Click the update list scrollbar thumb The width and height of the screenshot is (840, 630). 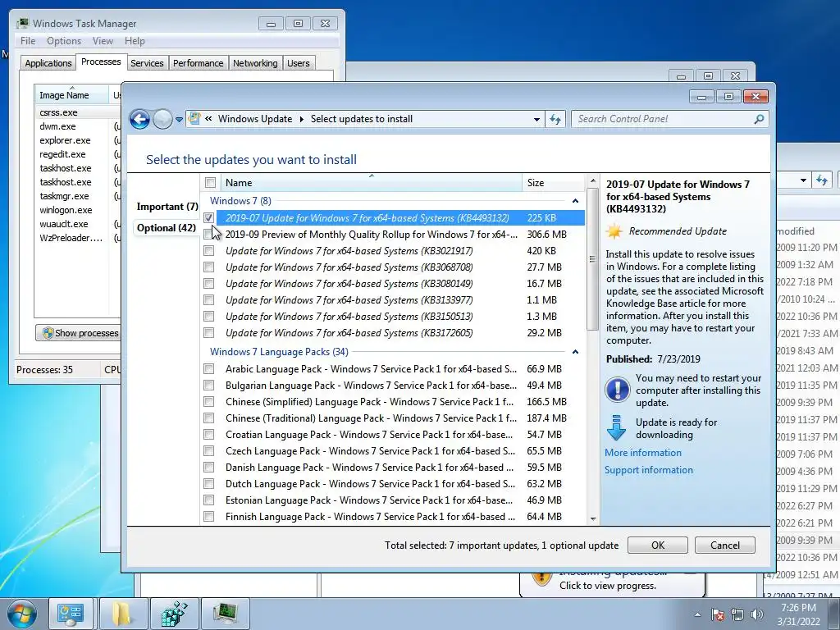pos(592,258)
